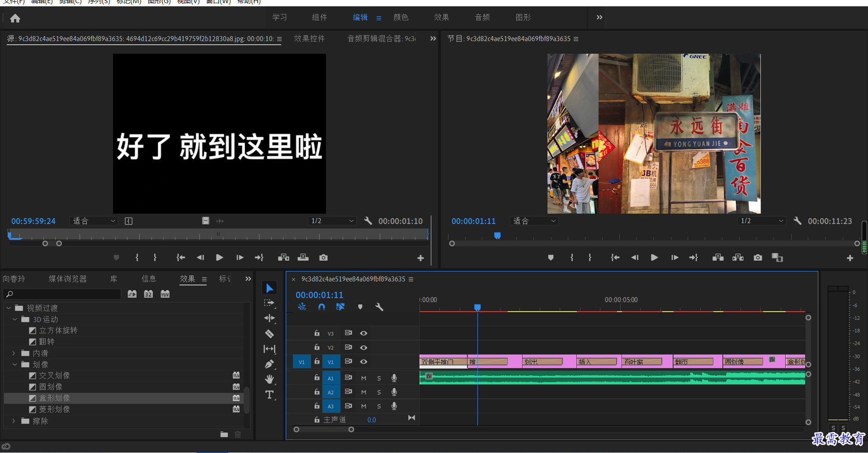868x453 pixels.
Task: Toggle snap in timeline
Action: pos(321,307)
